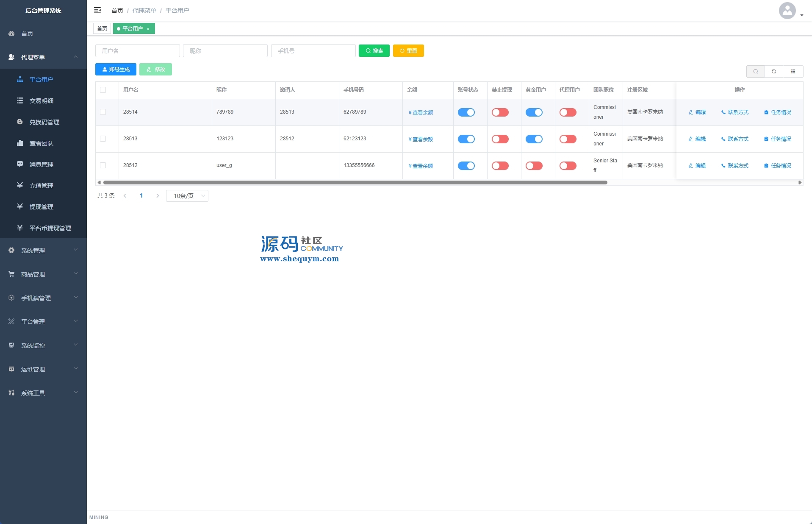This screenshot has height=524, width=812.
Task: Click the green 搜索 button
Action: click(x=374, y=51)
